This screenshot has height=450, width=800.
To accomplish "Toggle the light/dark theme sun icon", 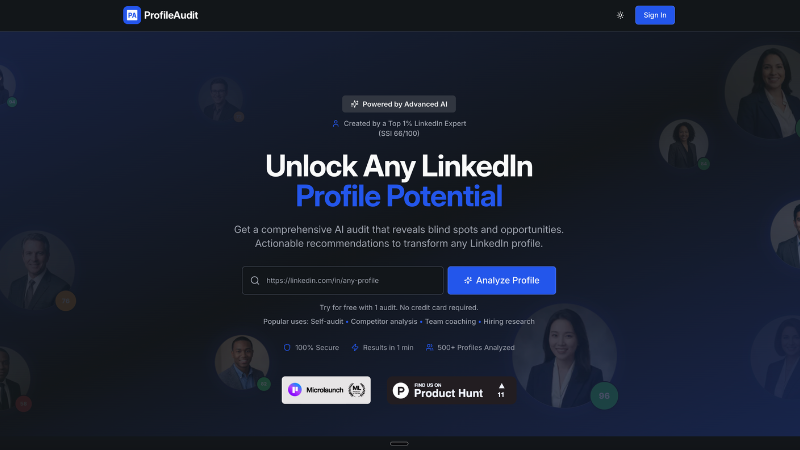I will pos(620,15).
